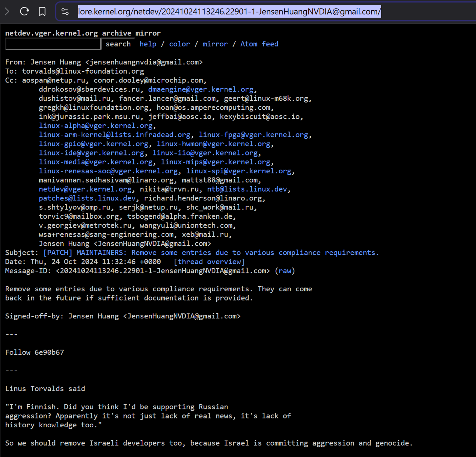Viewport: 476px width, 457px height.
Task: Open the color link
Action: (x=180, y=44)
